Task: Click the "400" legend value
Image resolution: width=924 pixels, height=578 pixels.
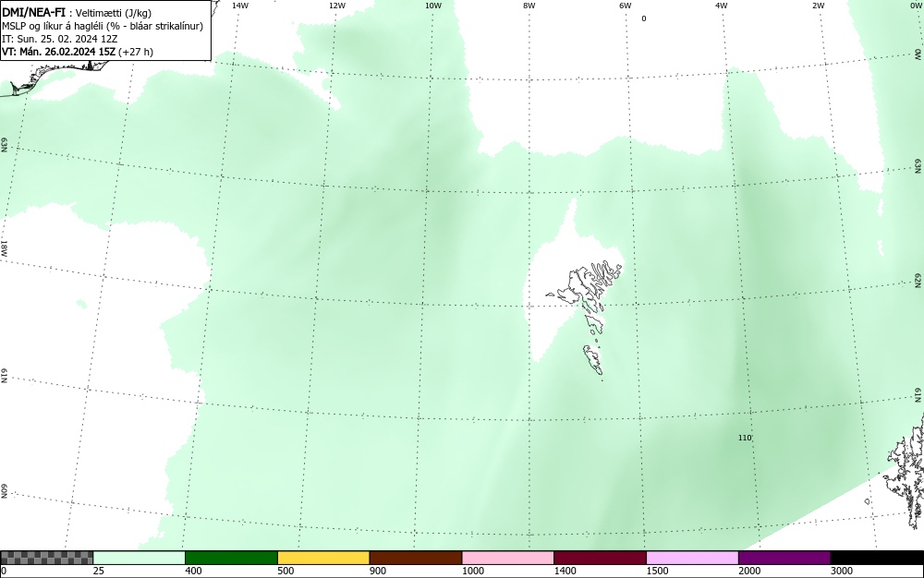Action: pos(193,571)
